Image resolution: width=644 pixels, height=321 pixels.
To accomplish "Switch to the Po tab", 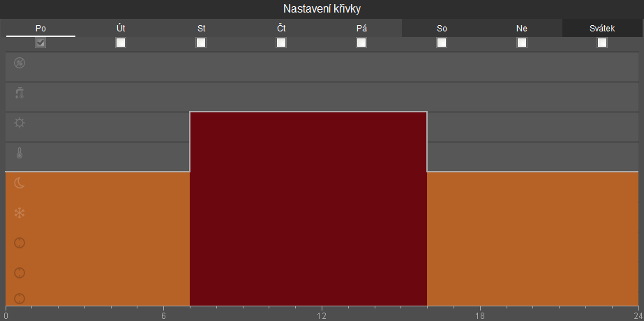I will (40, 29).
